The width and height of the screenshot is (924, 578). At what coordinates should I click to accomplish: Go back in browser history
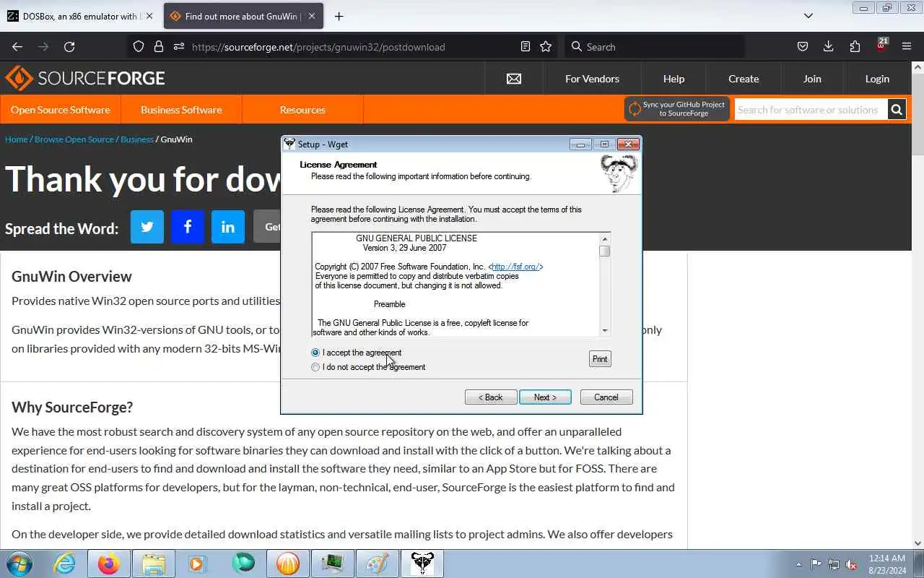pos(17,46)
